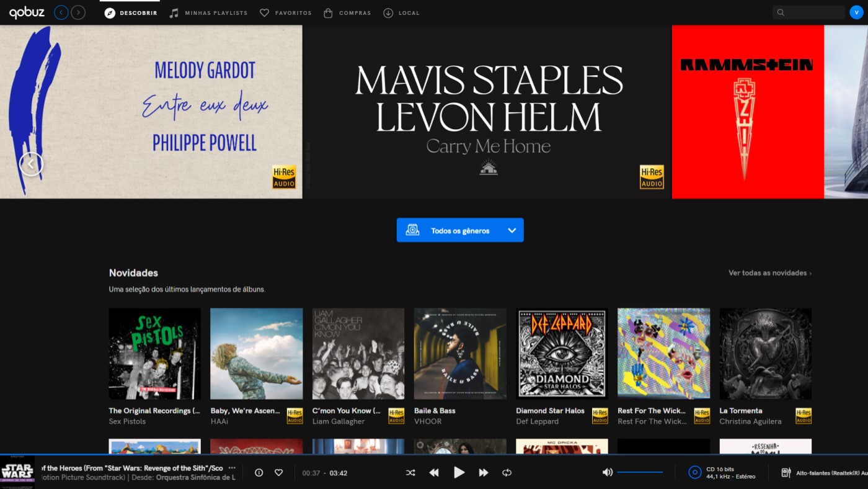Click the search input field
The height and width of the screenshot is (489, 868).
click(x=808, y=12)
